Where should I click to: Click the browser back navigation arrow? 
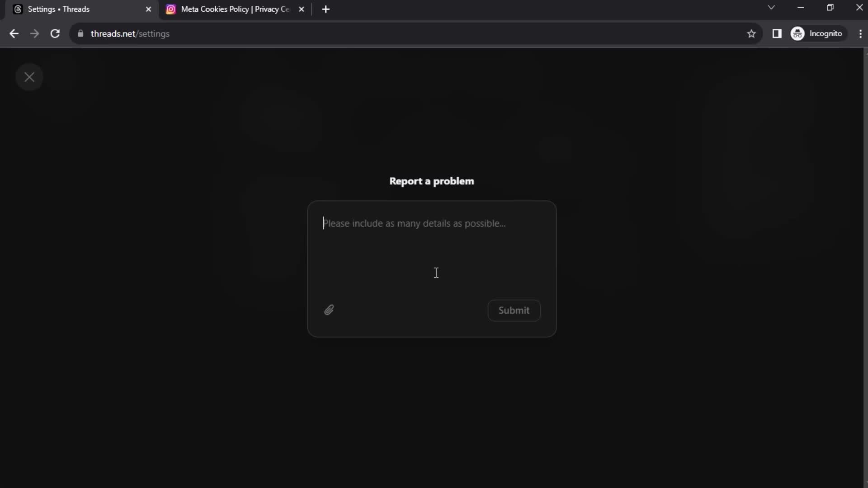pos(14,33)
